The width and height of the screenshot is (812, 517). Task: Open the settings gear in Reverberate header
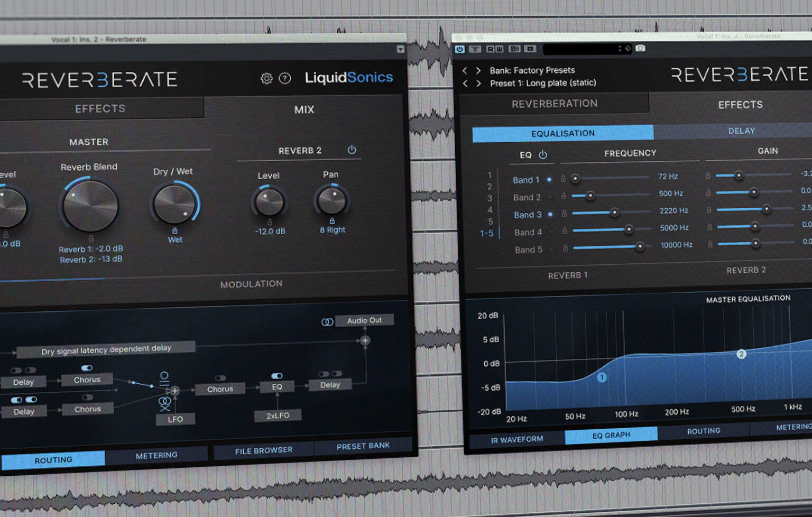tap(266, 79)
